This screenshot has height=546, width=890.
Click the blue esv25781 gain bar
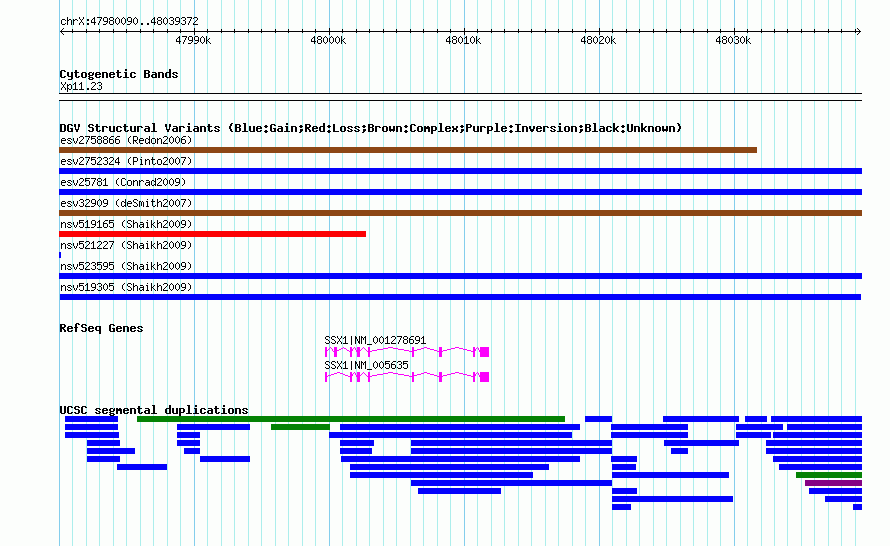[460, 192]
